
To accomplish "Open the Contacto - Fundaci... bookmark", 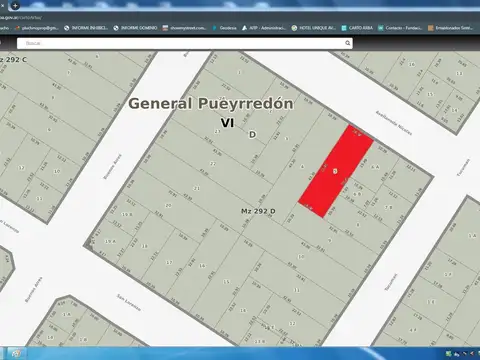I will click(x=400, y=28).
